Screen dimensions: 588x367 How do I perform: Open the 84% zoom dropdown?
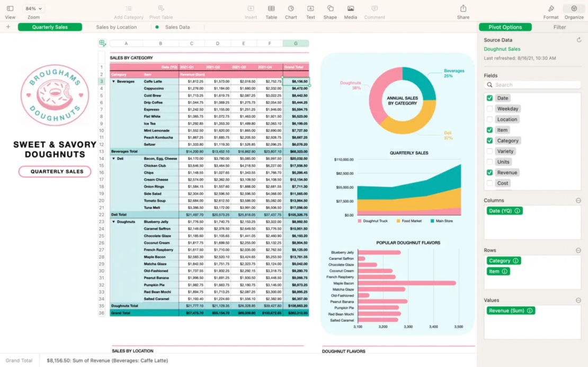click(x=33, y=8)
